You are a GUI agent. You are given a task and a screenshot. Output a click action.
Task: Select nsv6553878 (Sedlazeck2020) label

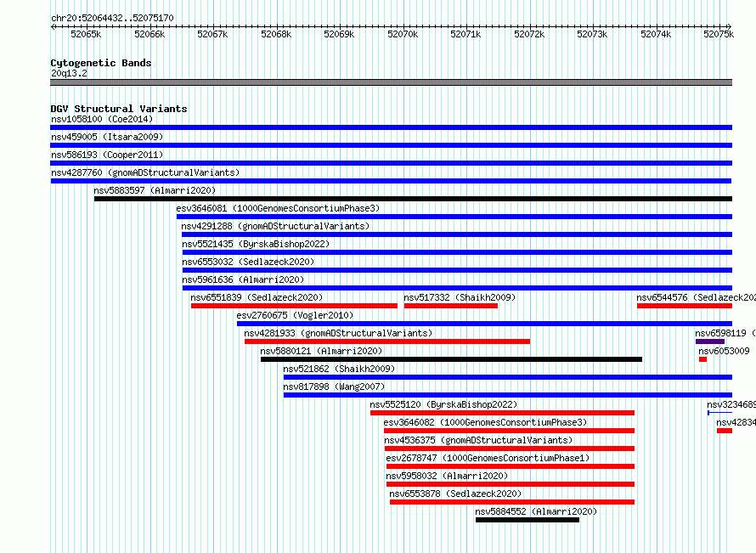click(x=455, y=494)
